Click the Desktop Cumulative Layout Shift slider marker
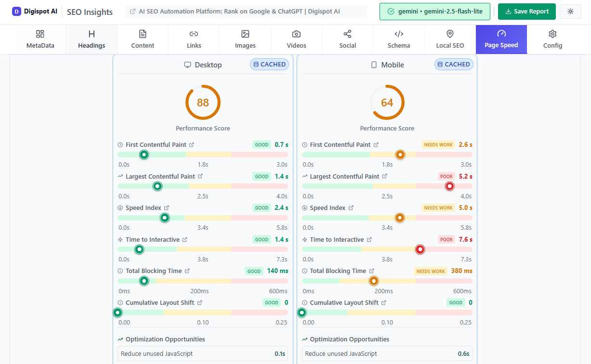591x364 pixels. point(118,312)
